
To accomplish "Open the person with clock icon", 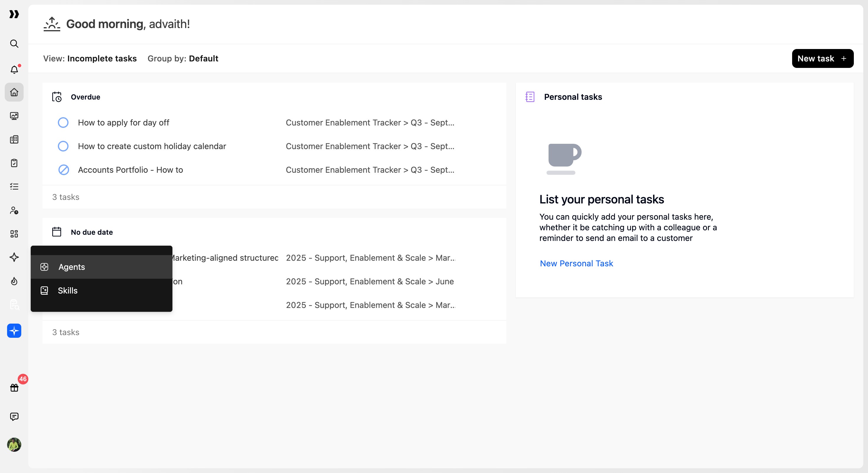I will click(x=14, y=210).
